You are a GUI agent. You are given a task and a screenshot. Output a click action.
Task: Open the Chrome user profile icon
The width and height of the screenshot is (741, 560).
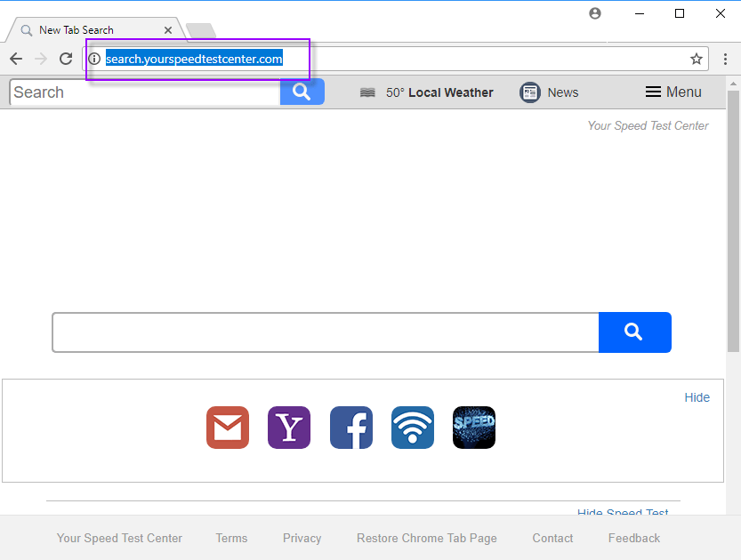click(x=595, y=13)
